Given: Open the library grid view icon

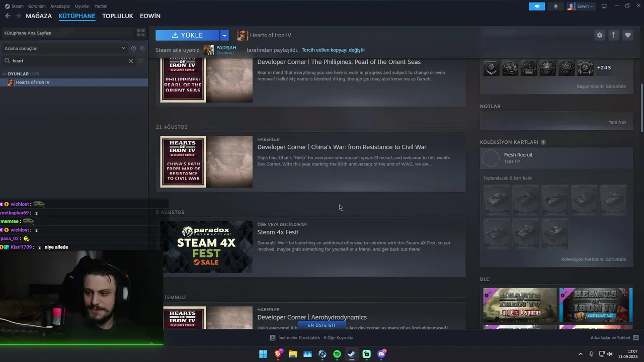Looking at the screenshot, I should click(141, 33).
